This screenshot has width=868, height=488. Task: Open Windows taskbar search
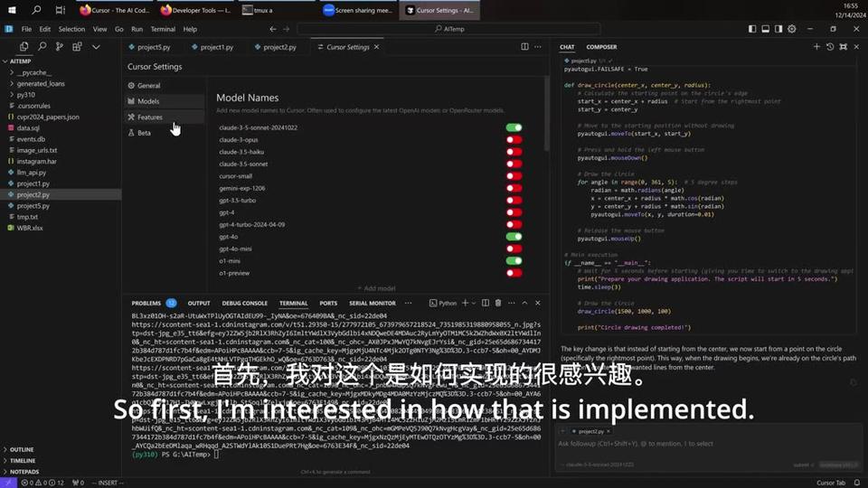point(36,10)
